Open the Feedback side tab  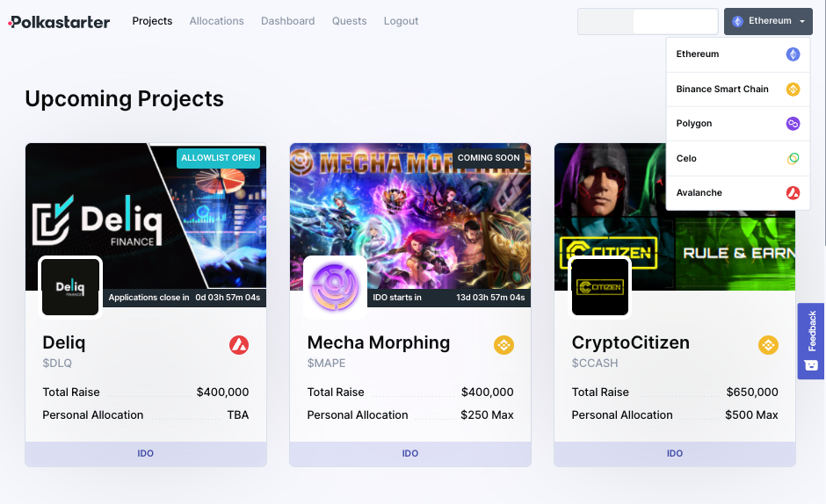[x=811, y=342]
